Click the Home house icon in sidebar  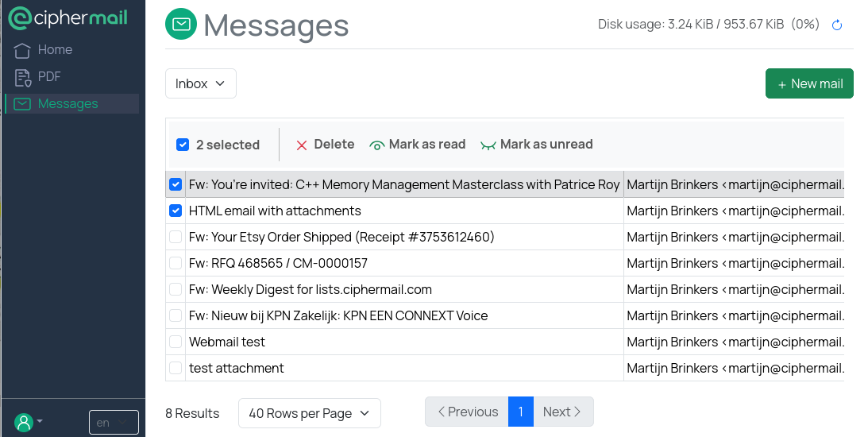click(22, 50)
